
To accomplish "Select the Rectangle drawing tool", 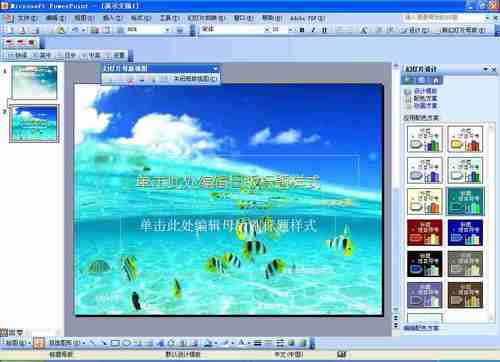I will tap(115, 343).
